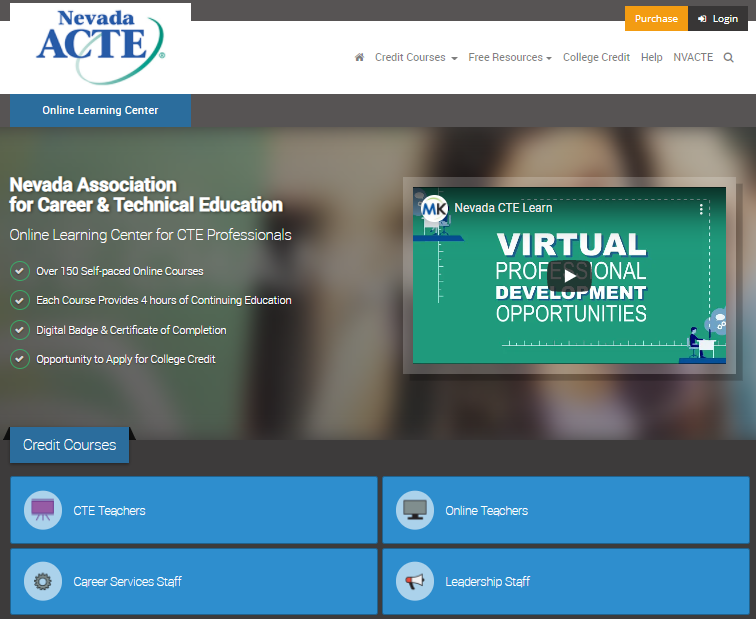The image size is (756, 619).
Task: Click the Login button
Action: point(718,19)
